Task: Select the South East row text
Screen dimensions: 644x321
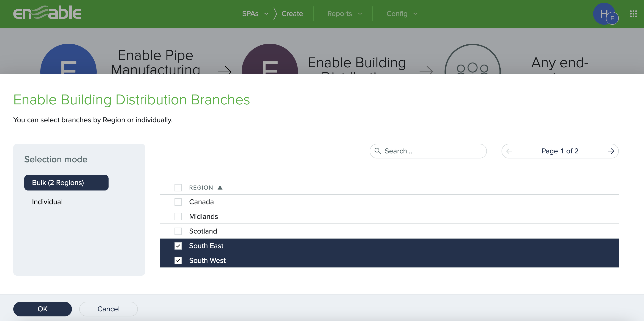Action: click(x=206, y=246)
